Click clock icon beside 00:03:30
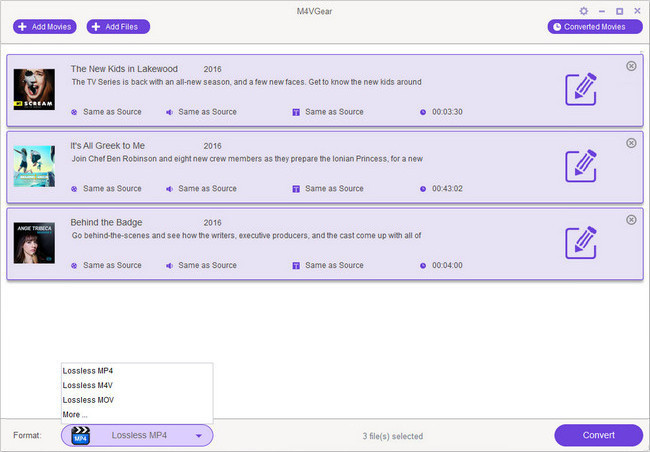 (423, 112)
